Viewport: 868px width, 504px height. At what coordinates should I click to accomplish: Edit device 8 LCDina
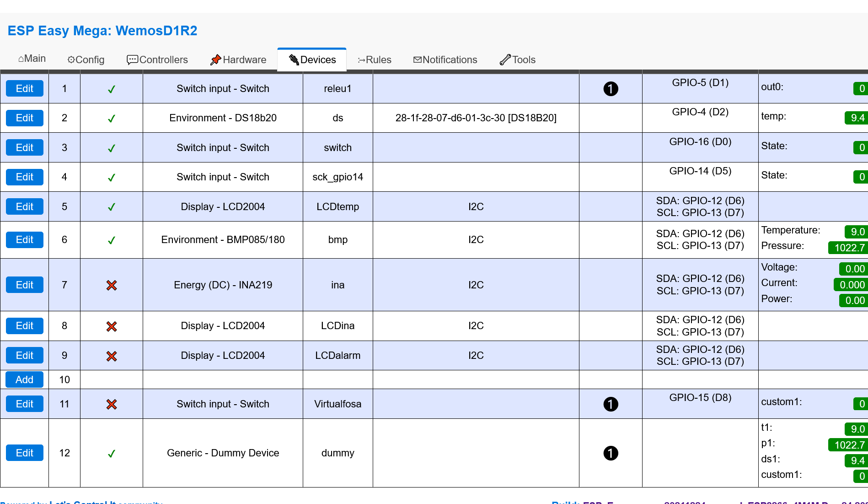click(25, 325)
